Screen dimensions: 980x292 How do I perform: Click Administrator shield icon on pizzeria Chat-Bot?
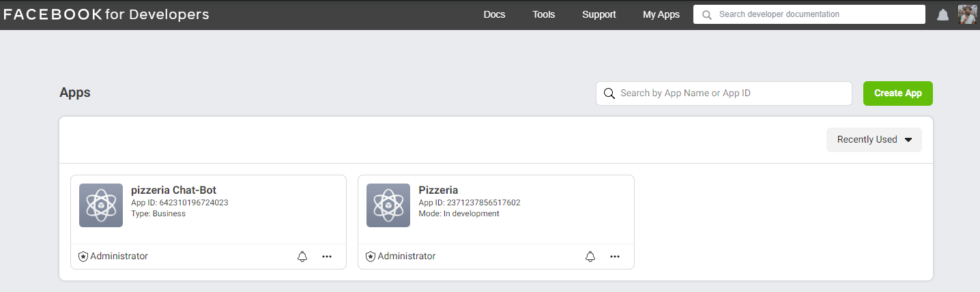pyautogui.click(x=83, y=257)
